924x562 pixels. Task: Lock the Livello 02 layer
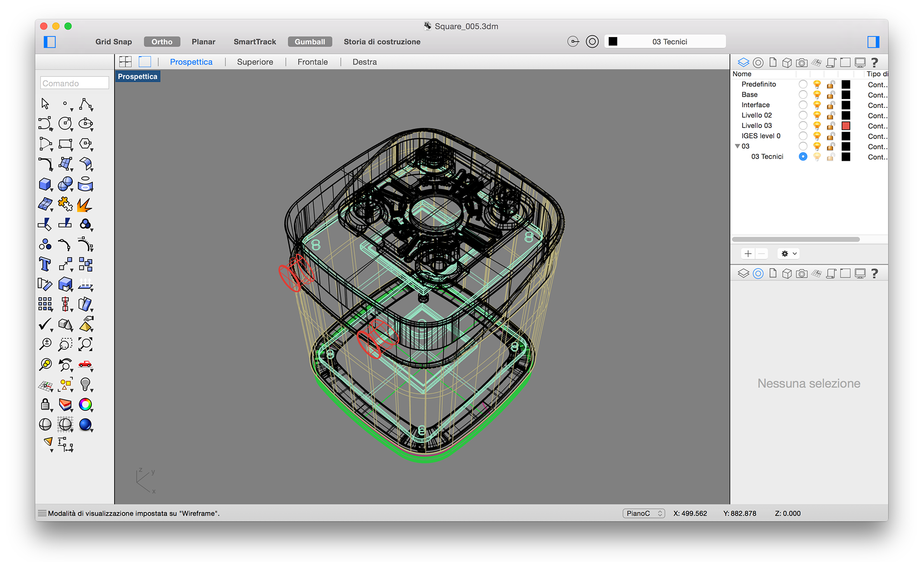tap(831, 115)
